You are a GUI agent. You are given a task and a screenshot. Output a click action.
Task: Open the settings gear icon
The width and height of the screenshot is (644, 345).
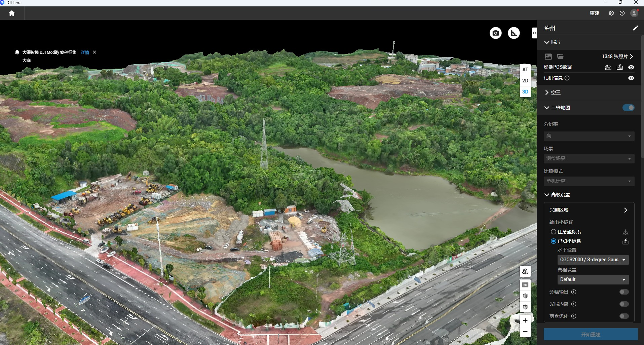tap(611, 13)
